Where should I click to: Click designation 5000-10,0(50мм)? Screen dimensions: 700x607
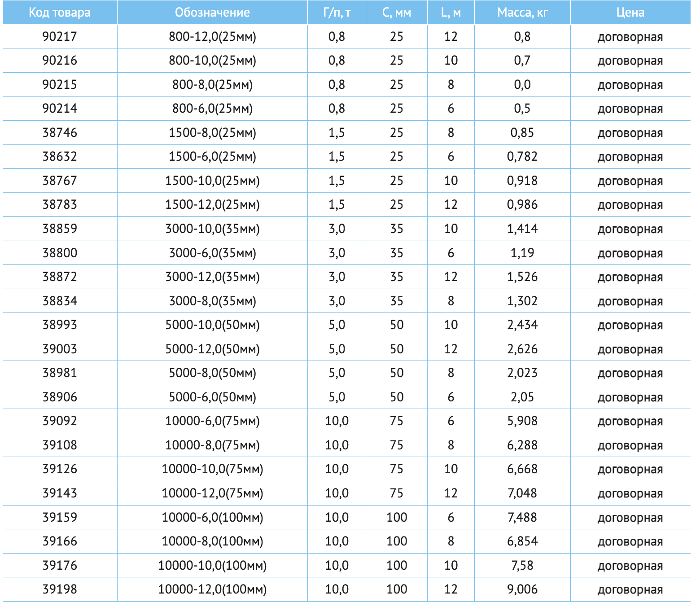[x=212, y=325]
